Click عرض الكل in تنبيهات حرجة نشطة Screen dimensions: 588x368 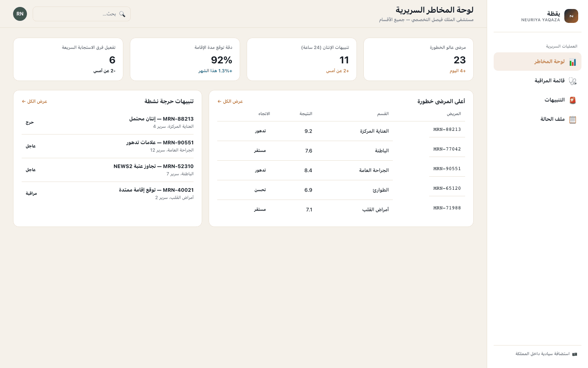(34, 101)
